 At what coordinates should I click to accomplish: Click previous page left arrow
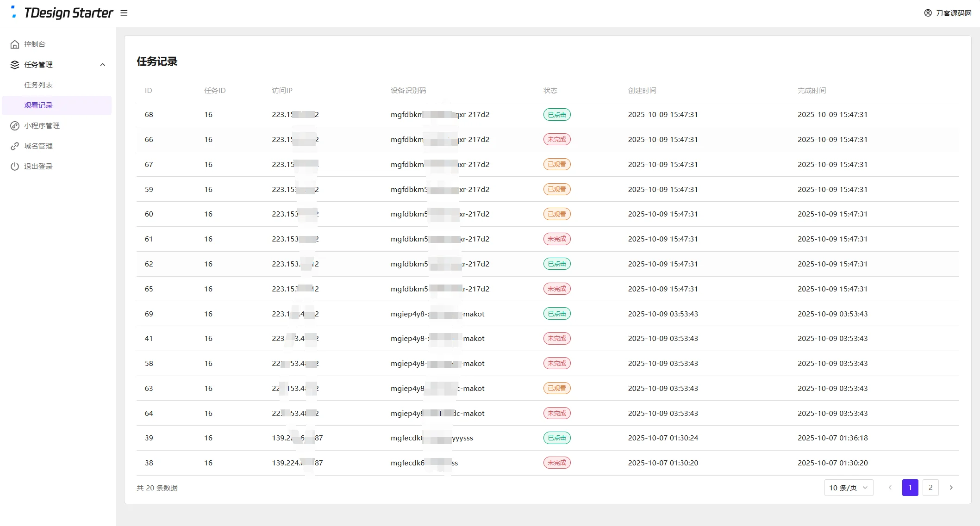tap(889, 488)
